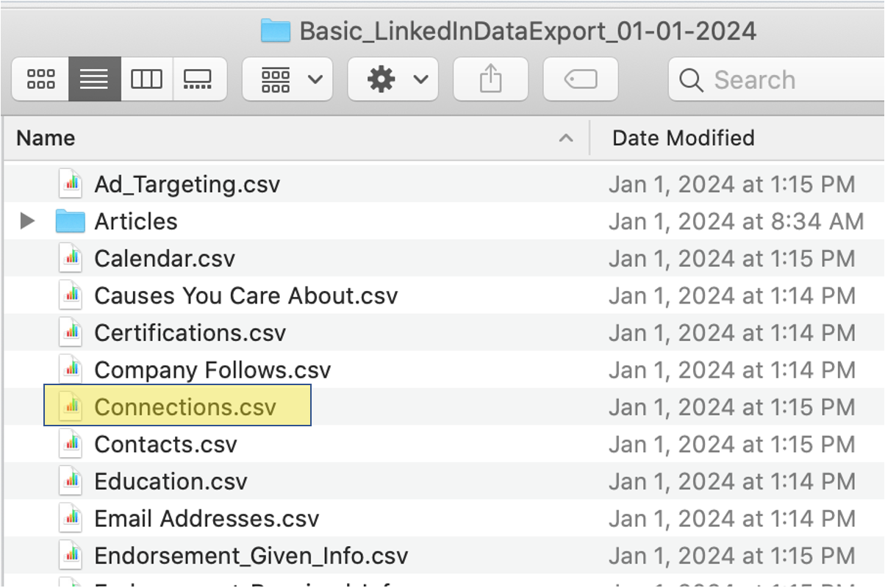Screen dimensions: 885x588
Task: Click the Ad_Targeting.csv file icon
Action: (71, 184)
